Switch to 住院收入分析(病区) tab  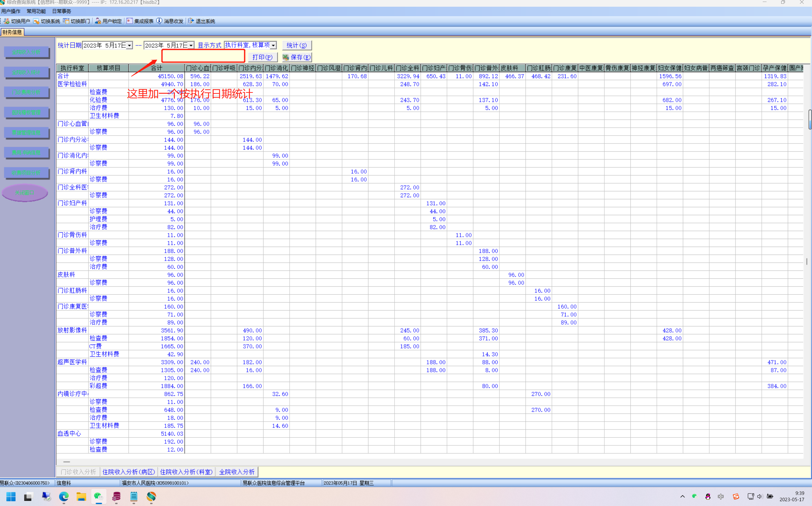pos(128,472)
